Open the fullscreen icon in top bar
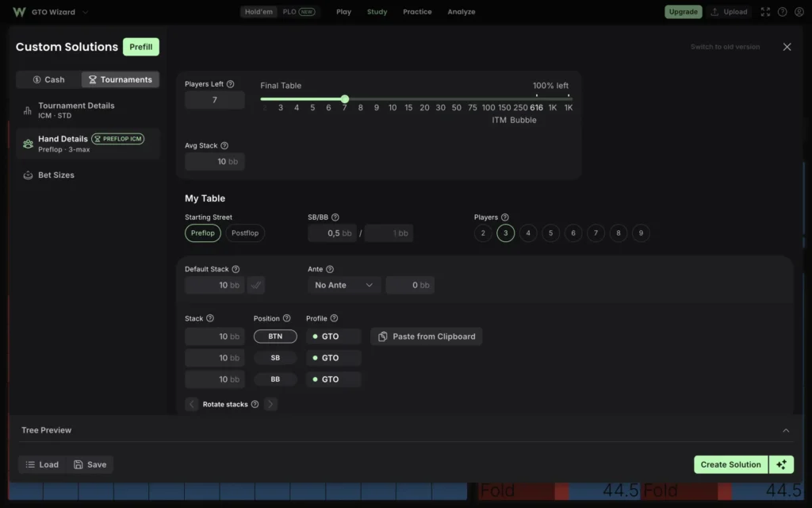812x508 pixels. 765,12
